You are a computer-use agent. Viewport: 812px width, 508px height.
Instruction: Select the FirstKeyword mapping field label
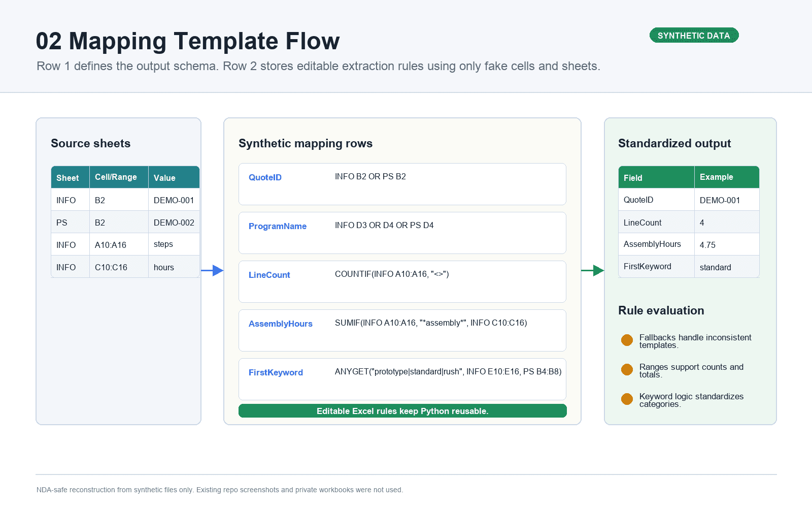coord(276,372)
